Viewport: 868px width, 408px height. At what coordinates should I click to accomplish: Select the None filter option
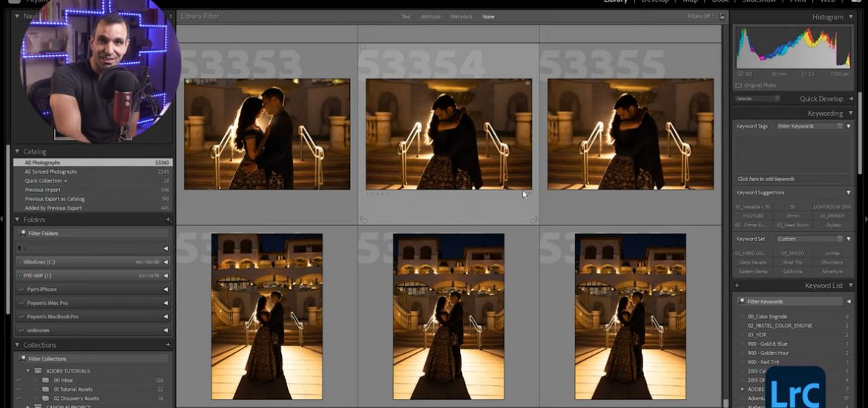point(488,16)
